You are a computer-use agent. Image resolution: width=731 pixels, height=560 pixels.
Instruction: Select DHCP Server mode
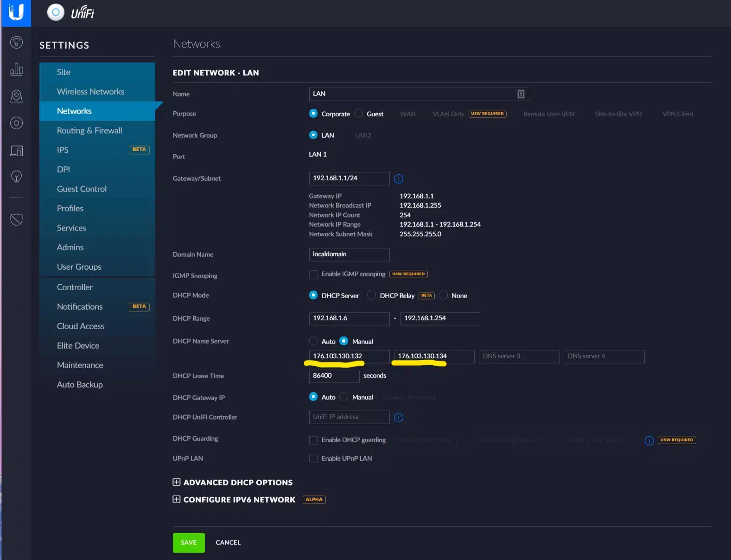click(313, 295)
